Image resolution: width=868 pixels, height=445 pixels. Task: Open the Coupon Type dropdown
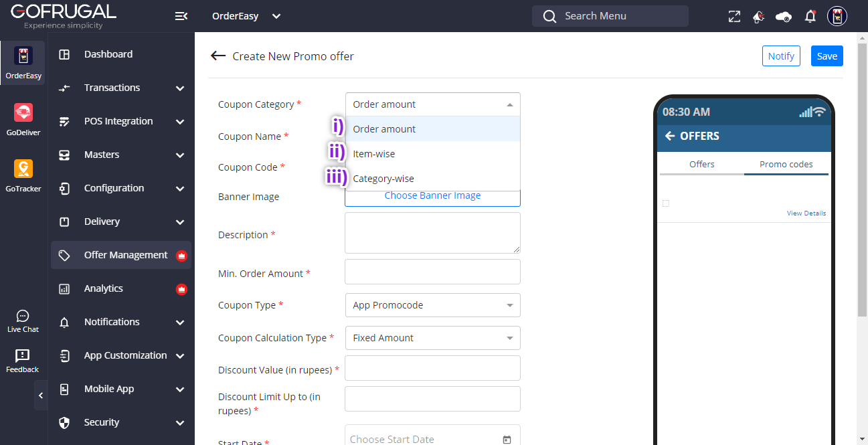coord(432,305)
